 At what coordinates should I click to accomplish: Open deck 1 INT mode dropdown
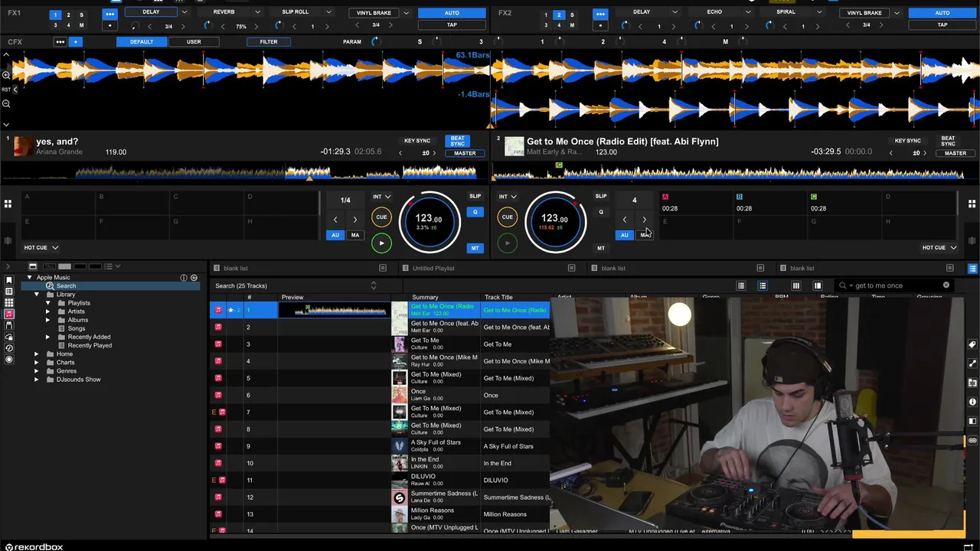coord(381,197)
